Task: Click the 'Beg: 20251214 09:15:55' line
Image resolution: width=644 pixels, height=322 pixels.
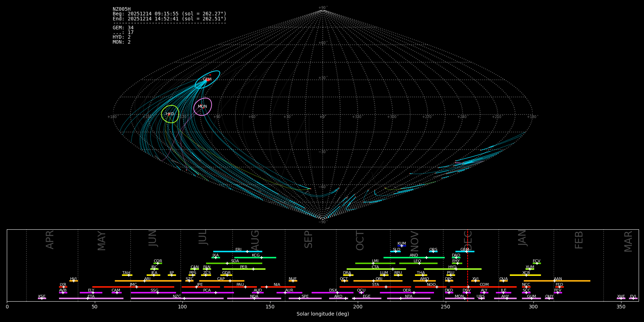Action: coord(170,14)
